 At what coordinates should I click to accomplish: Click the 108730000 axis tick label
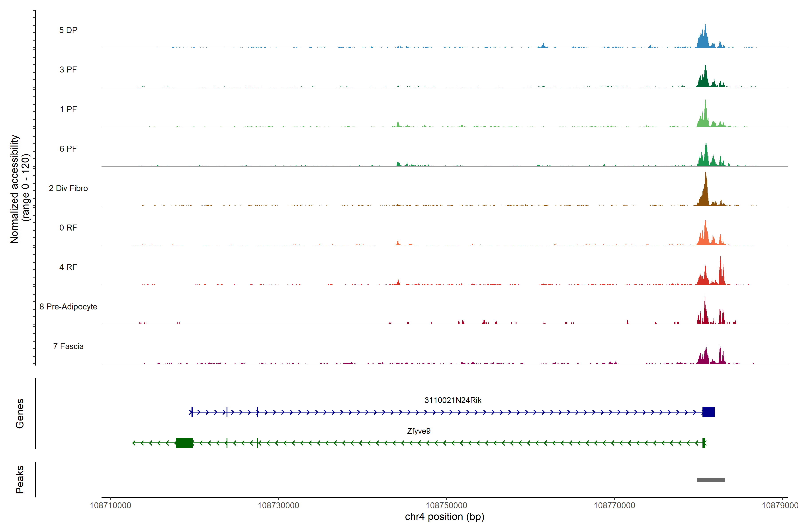[x=278, y=505]
